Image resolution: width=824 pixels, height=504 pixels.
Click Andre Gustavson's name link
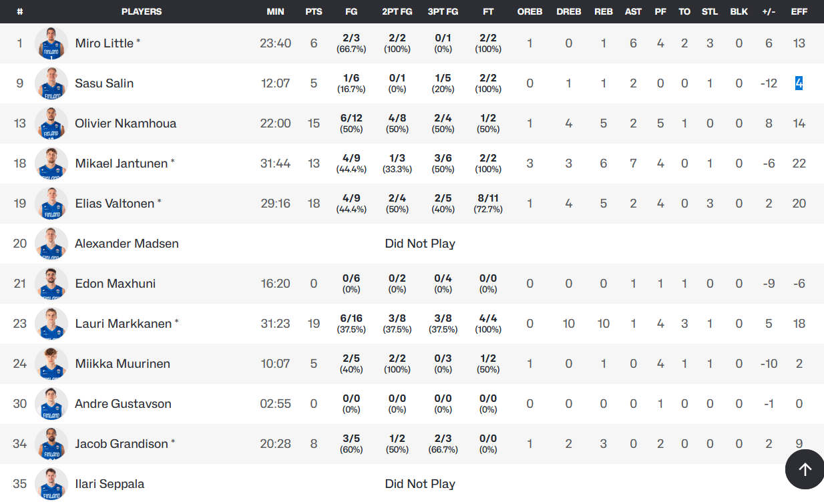(123, 404)
